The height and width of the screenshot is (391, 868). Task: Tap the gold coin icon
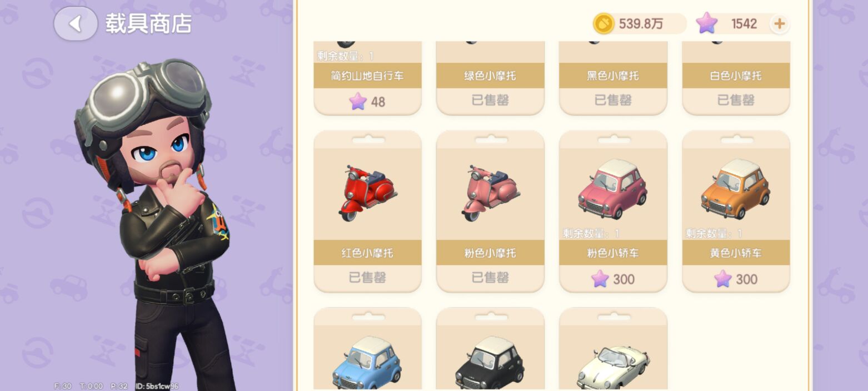(x=603, y=23)
